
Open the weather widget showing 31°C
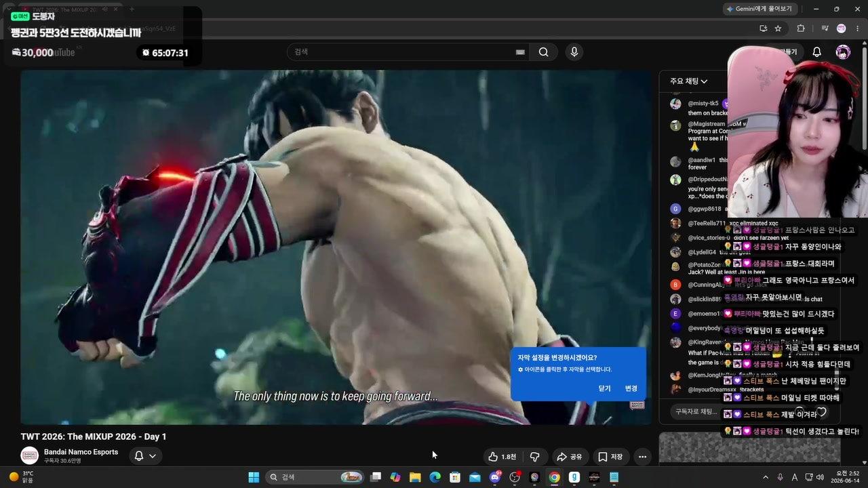pyautogui.click(x=21, y=477)
